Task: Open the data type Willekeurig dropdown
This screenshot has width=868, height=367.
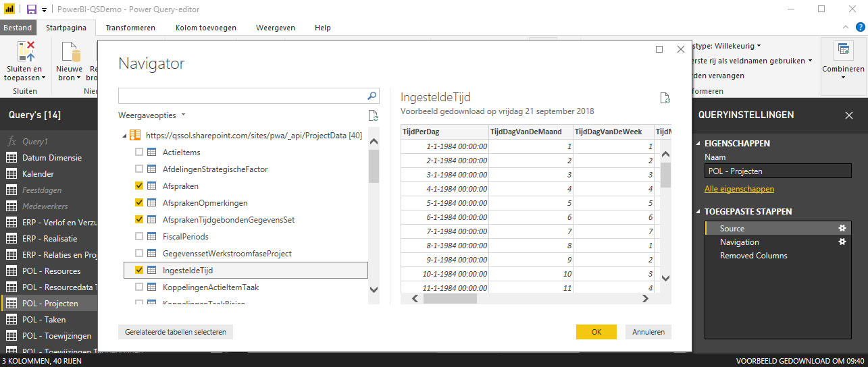Action: [x=759, y=46]
